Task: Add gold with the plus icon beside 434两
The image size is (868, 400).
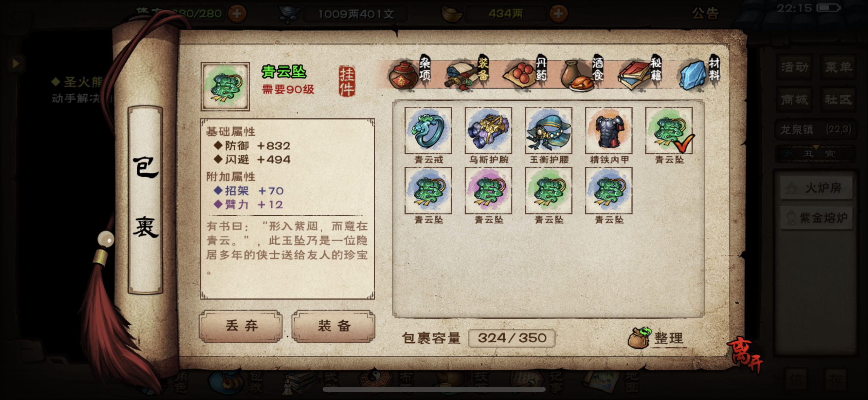Action: point(558,14)
